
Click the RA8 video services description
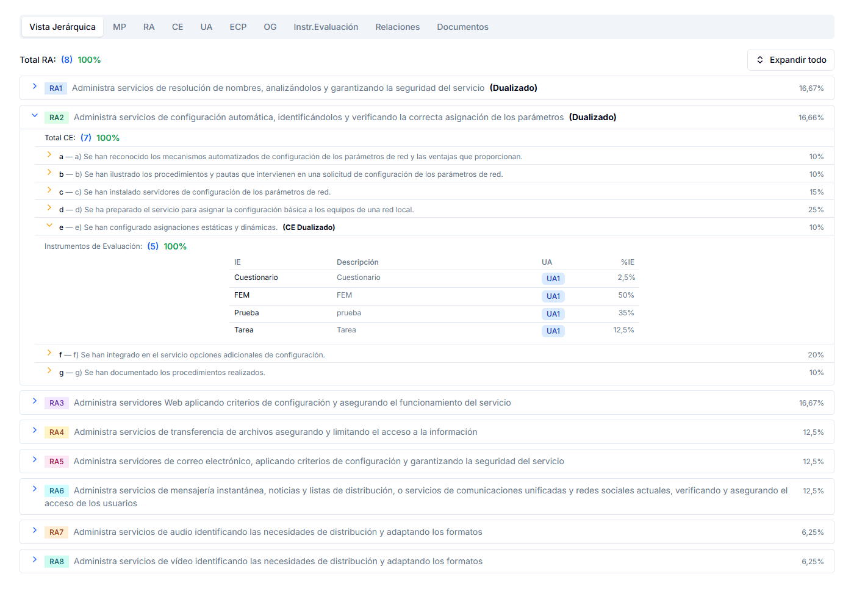tap(278, 561)
